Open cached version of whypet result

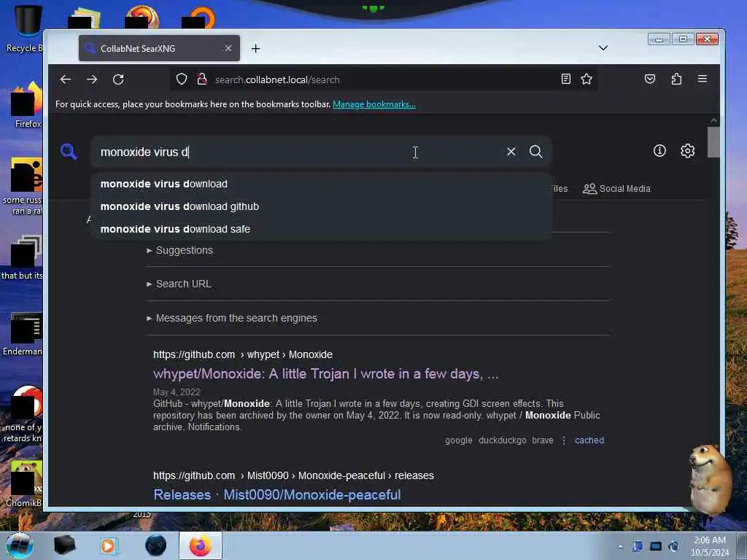tap(589, 440)
